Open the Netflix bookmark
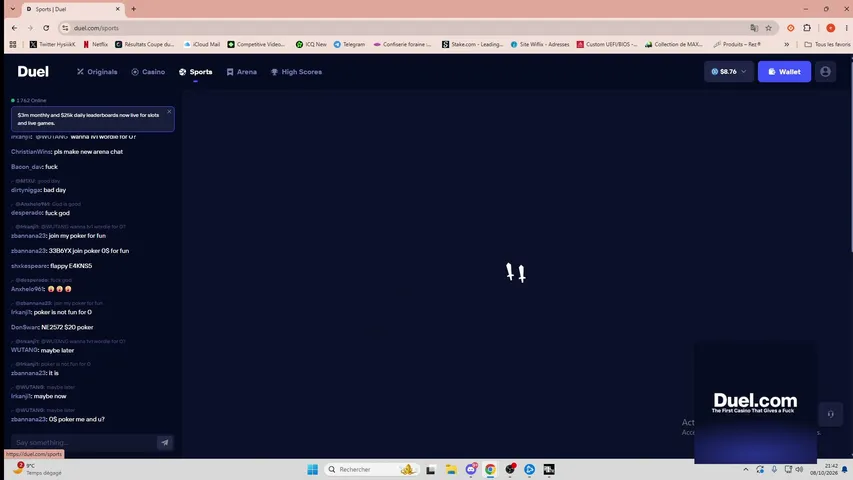 (95, 44)
